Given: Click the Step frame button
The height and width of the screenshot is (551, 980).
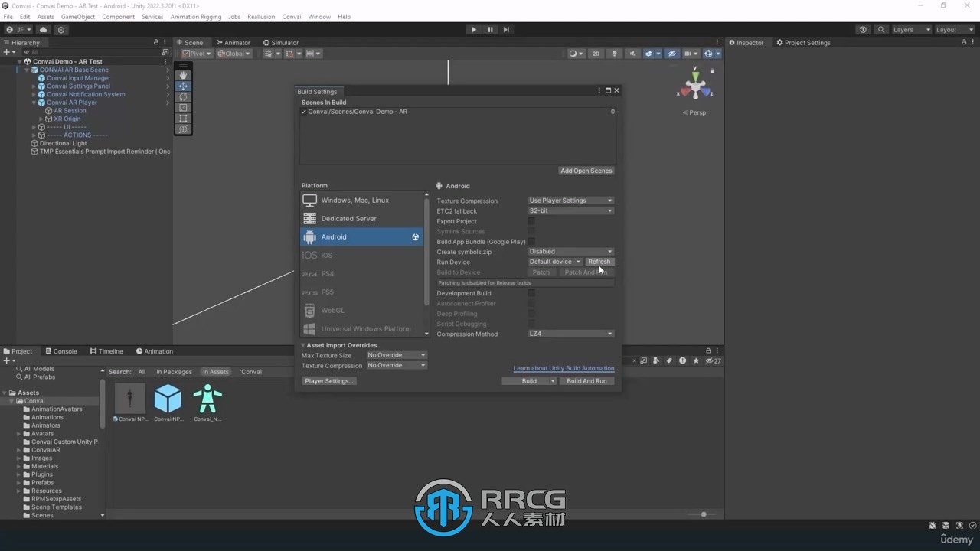Looking at the screenshot, I should tap(506, 30).
